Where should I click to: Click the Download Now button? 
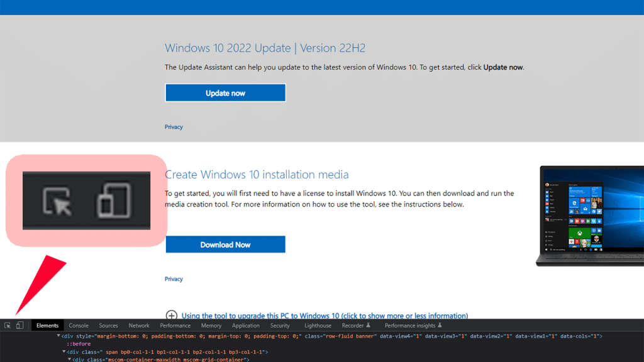pos(226,244)
